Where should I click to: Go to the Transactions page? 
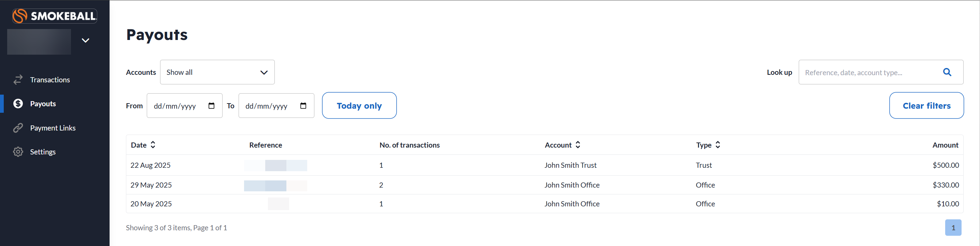click(50, 80)
